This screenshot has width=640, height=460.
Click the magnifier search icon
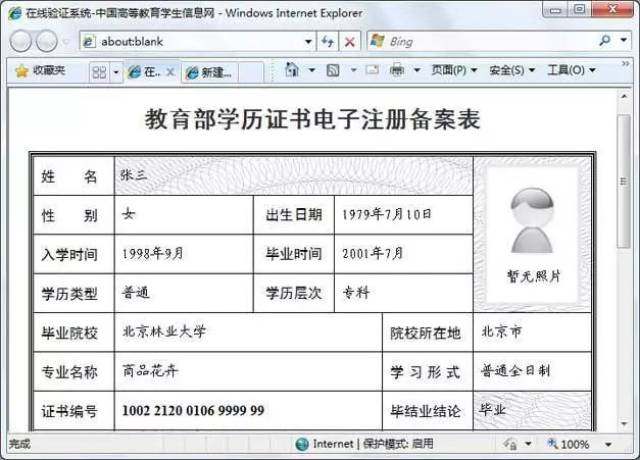[605, 40]
